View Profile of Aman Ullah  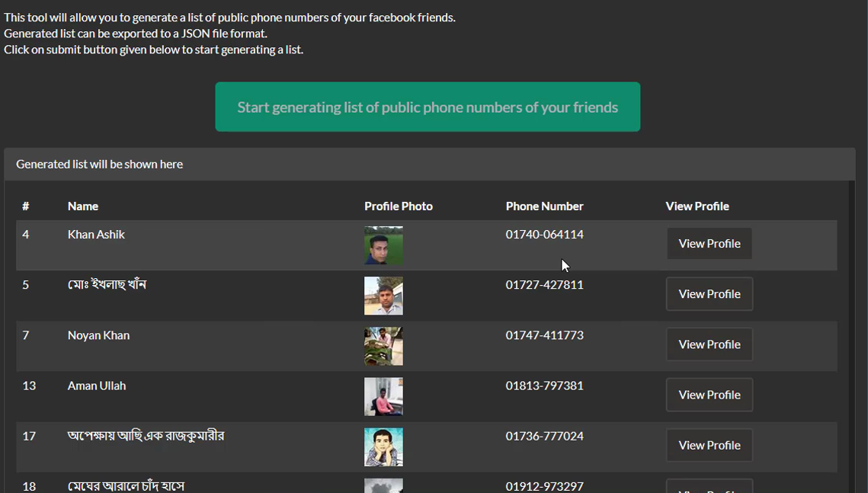point(709,395)
